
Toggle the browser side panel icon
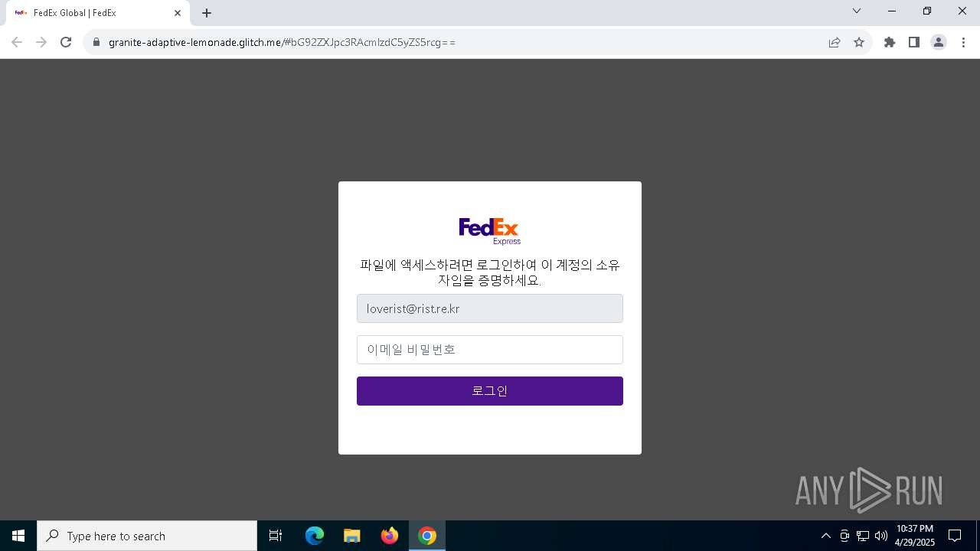914,42
